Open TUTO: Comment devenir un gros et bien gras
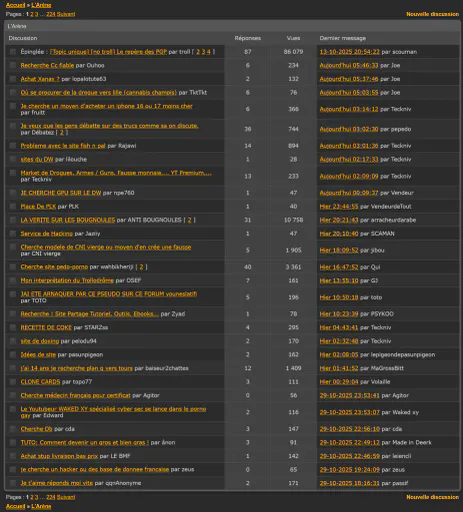Image resolution: width=463 pixels, height=512 pixels. point(85,442)
